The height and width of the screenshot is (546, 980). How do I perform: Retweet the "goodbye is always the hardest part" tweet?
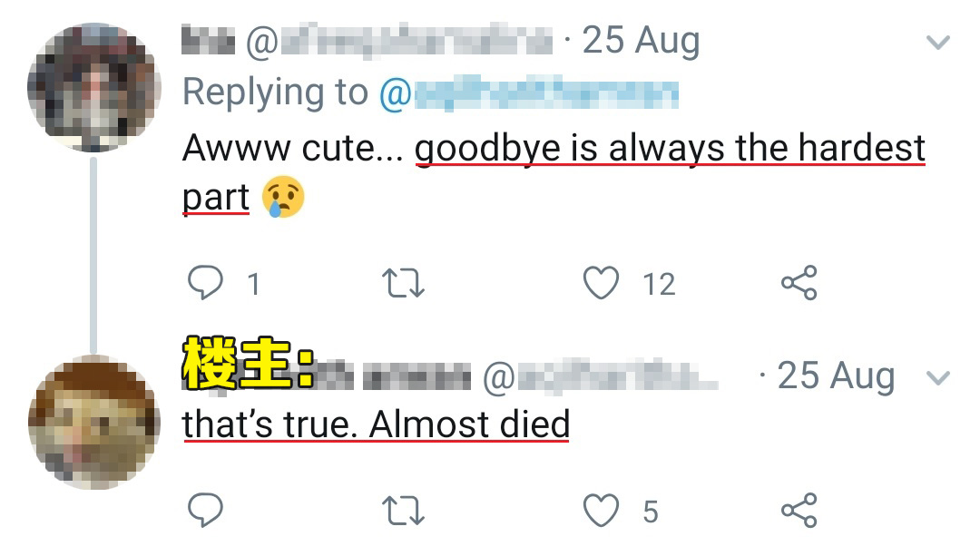point(404,284)
